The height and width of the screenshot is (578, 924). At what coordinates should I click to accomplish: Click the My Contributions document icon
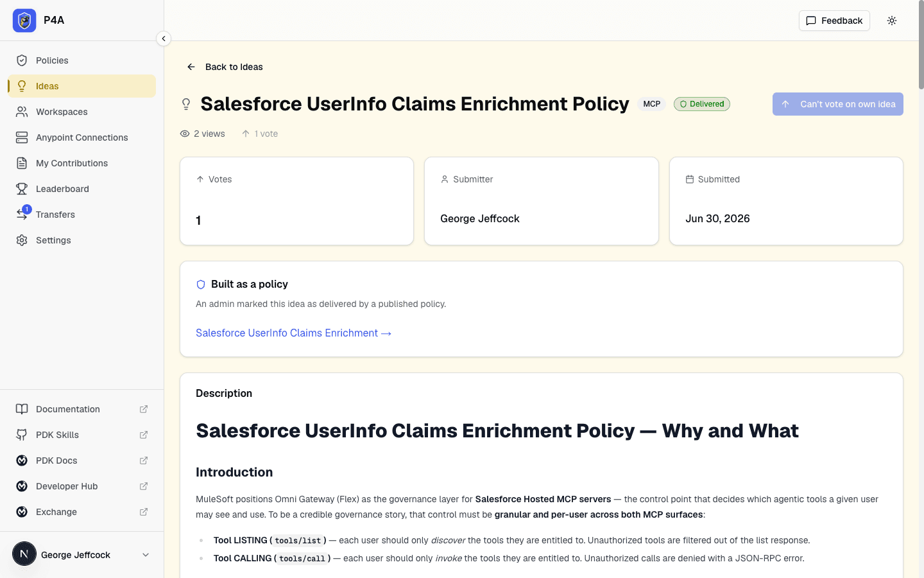tap(22, 163)
